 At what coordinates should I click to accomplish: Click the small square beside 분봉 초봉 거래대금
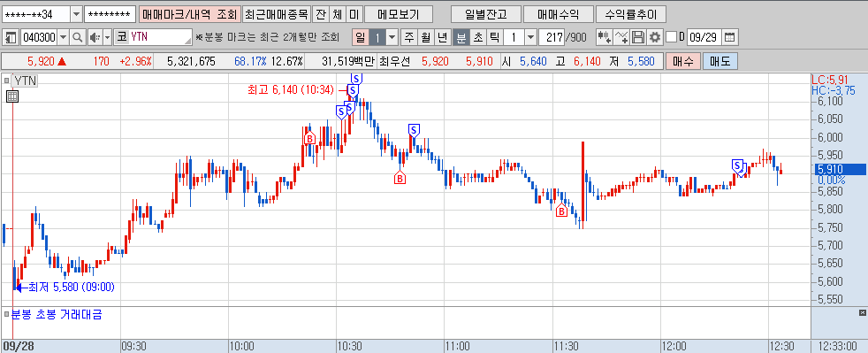6,315
